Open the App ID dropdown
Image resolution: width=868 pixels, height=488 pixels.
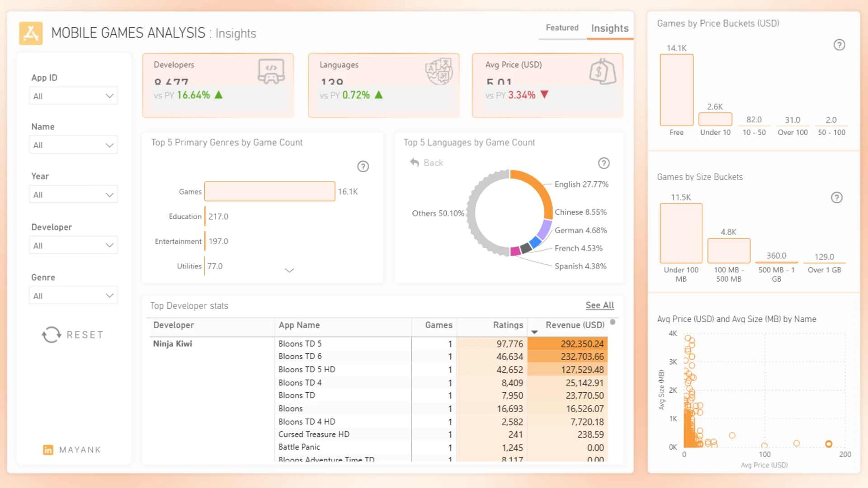click(73, 96)
